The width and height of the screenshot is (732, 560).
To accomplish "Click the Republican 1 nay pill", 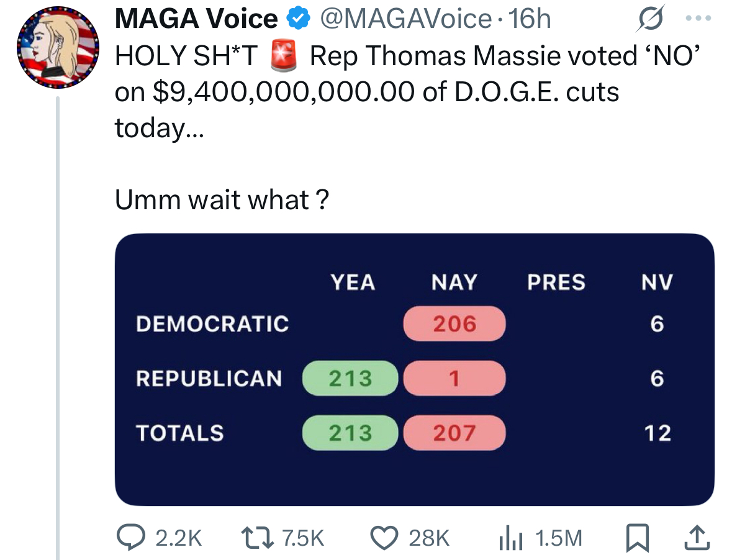I will [454, 378].
